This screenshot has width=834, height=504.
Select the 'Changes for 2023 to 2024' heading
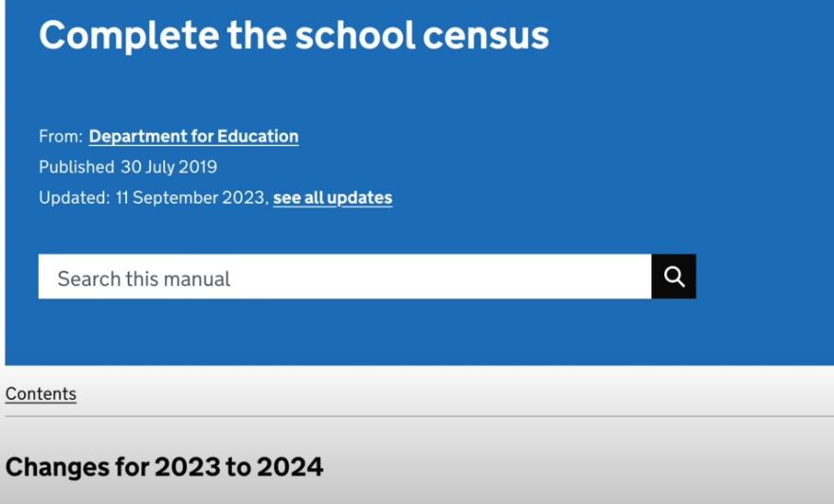click(164, 467)
